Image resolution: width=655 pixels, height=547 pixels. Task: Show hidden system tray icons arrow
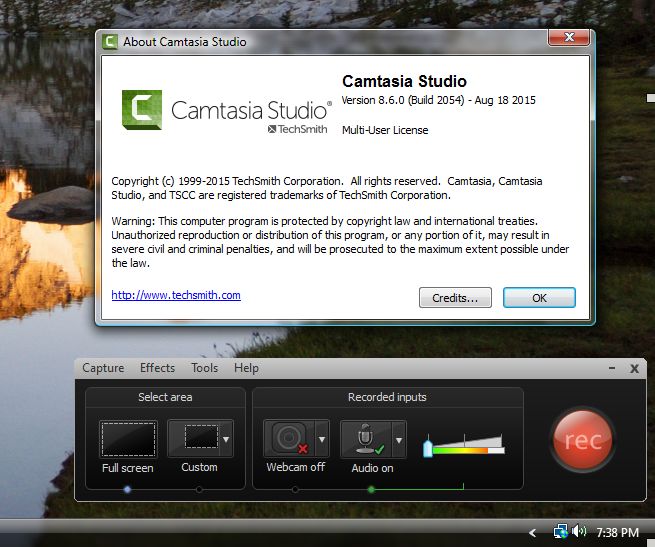pyautogui.click(x=532, y=533)
